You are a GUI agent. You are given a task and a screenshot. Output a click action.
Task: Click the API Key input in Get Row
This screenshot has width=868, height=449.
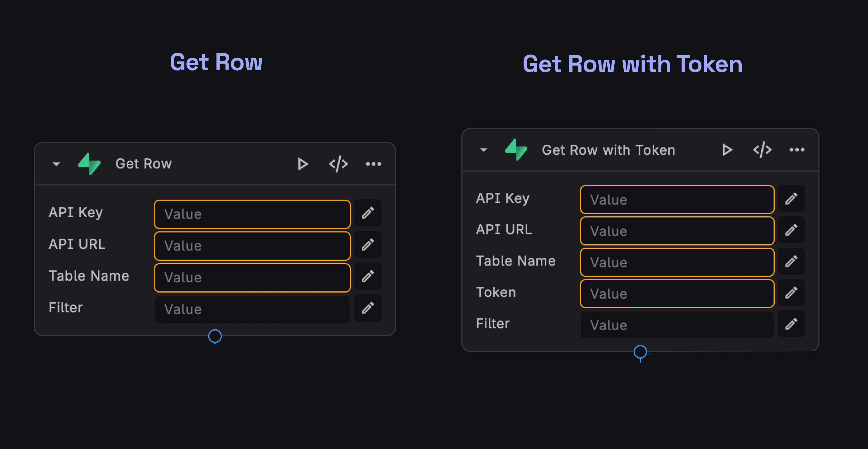[252, 214]
